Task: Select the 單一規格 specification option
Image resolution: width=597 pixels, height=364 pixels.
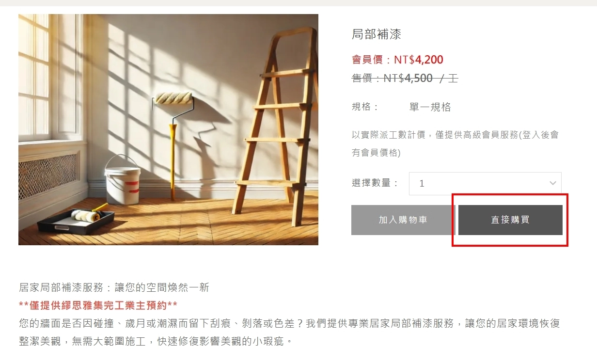Action: 430,107
